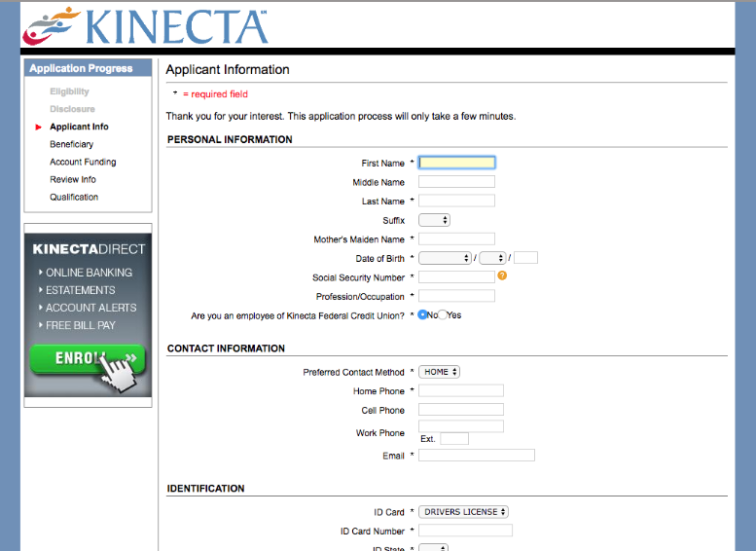Click the green Enroll button

(x=88, y=359)
